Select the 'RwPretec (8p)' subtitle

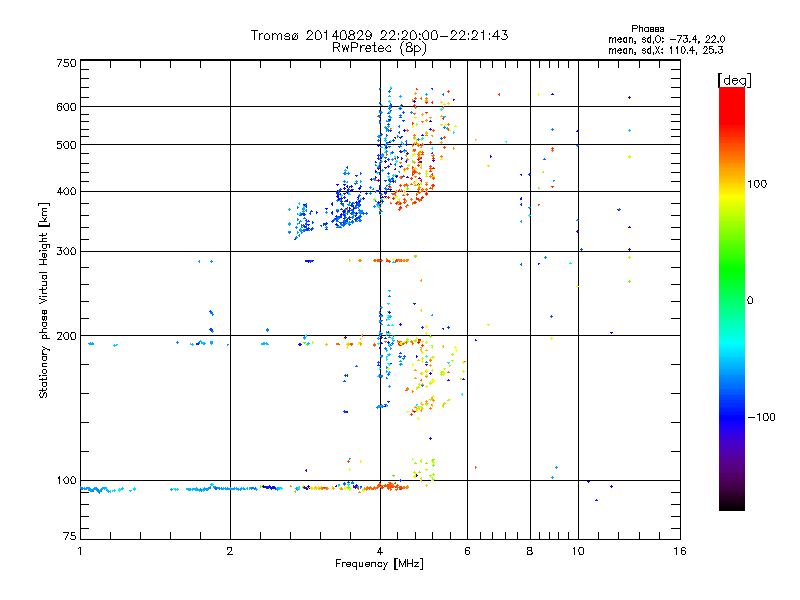pos(379,48)
